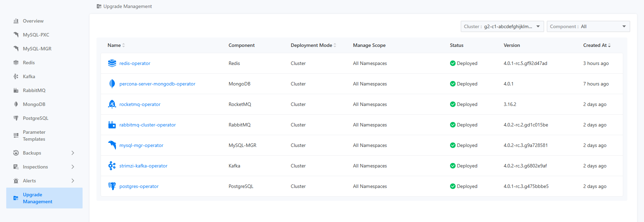Click the rabbitmq-cluster-operator row icon

pos(112,125)
